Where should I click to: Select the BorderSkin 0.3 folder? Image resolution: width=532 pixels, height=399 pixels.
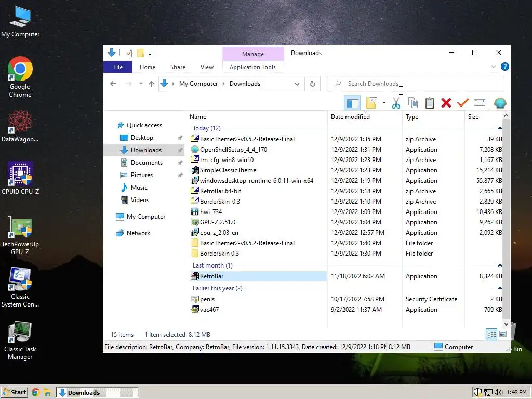(x=219, y=254)
